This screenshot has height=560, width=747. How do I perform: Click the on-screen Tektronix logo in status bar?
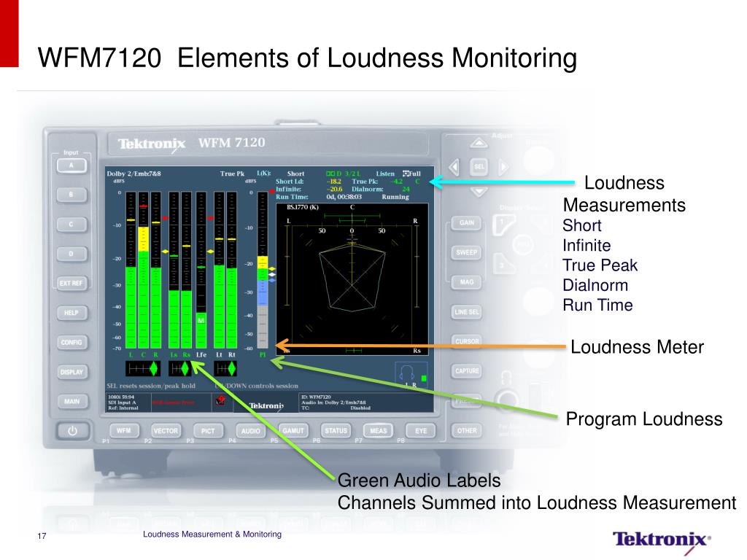(x=266, y=405)
